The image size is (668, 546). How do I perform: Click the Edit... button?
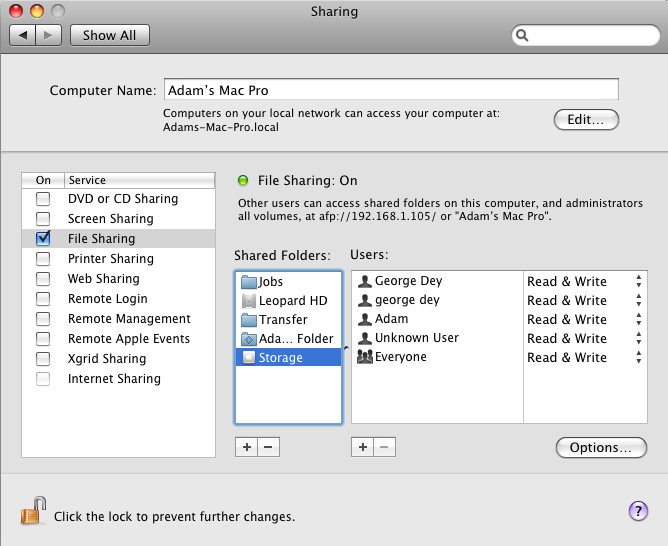[586, 120]
